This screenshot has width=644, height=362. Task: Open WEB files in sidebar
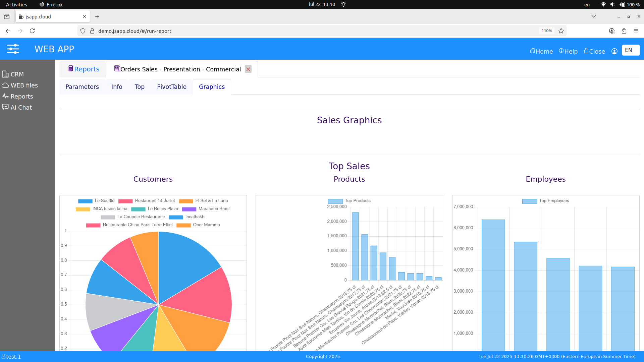pos(24,85)
